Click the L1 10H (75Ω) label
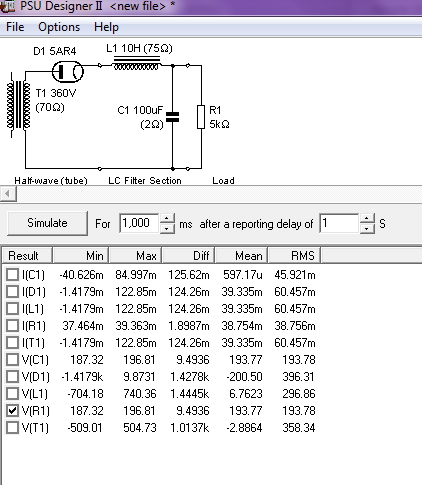The height and width of the screenshot is (485, 422). pyautogui.click(x=139, y=48)
